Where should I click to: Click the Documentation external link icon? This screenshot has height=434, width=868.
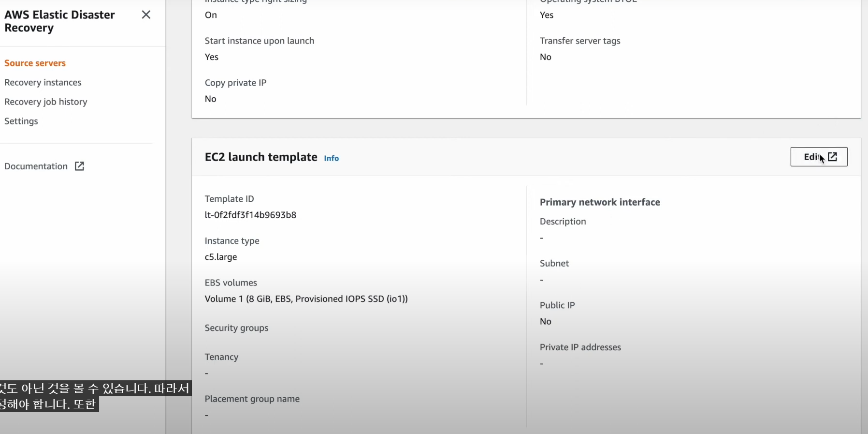point(80,166)
